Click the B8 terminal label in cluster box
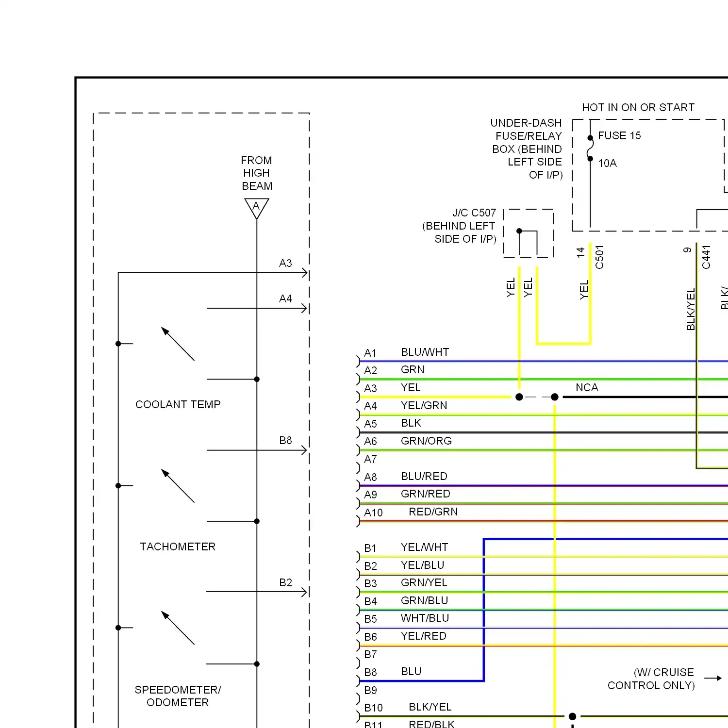 click(x=285, y=440)
